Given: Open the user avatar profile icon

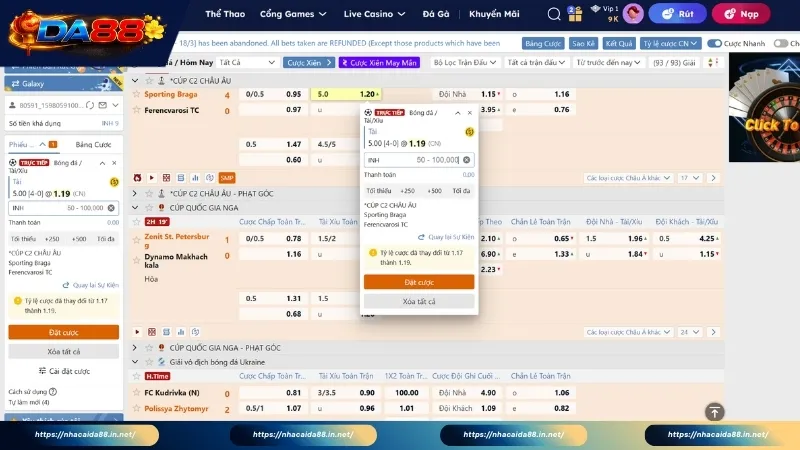Looking at the screenshot, I should coord(632,14).
